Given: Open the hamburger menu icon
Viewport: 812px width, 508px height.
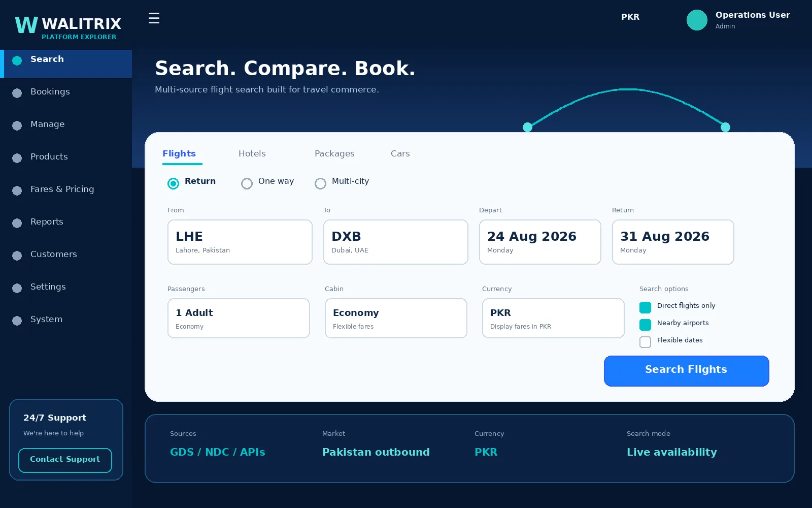Looking at the screenshot, I should [154, 18].
